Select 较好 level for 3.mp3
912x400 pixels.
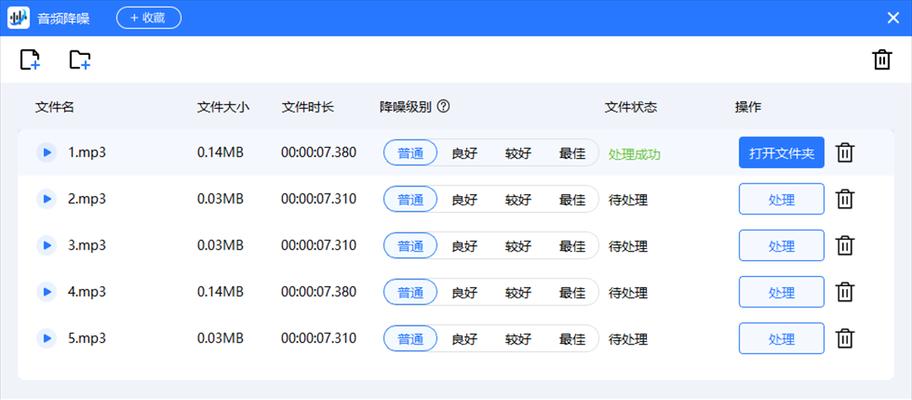pyautogui.click(x=518, y=246)
